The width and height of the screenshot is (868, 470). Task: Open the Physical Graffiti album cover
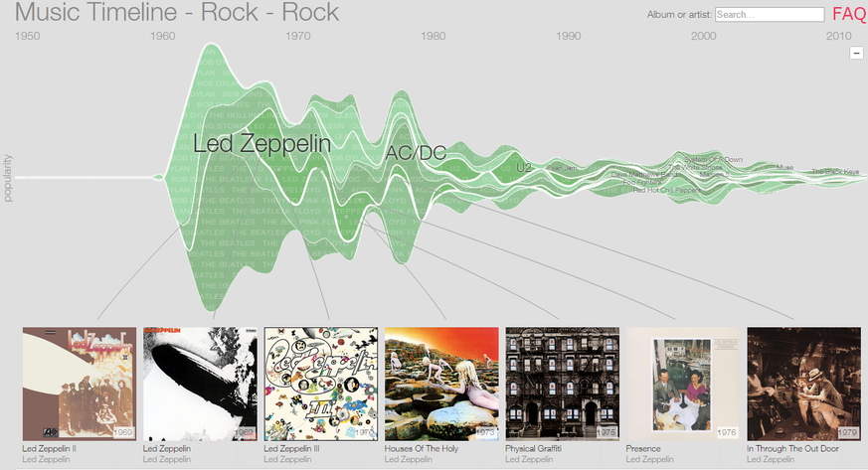coord(562,384)
